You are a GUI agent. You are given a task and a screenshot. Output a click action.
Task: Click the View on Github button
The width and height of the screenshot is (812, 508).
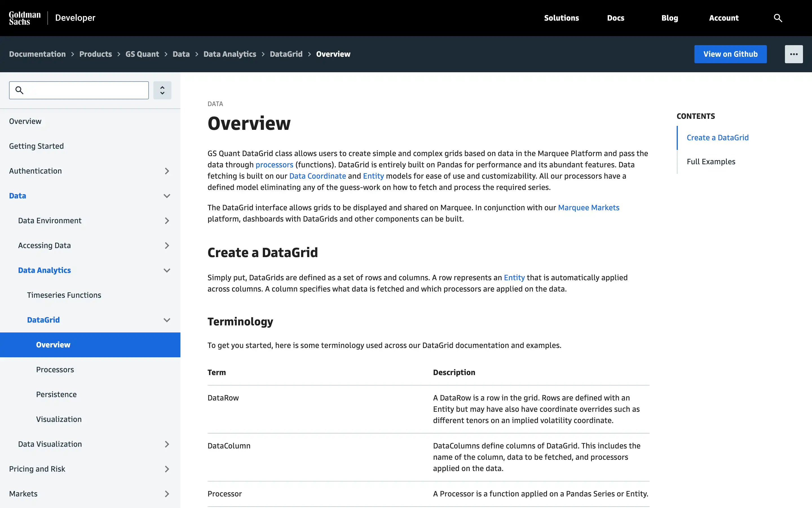[731, 54]
